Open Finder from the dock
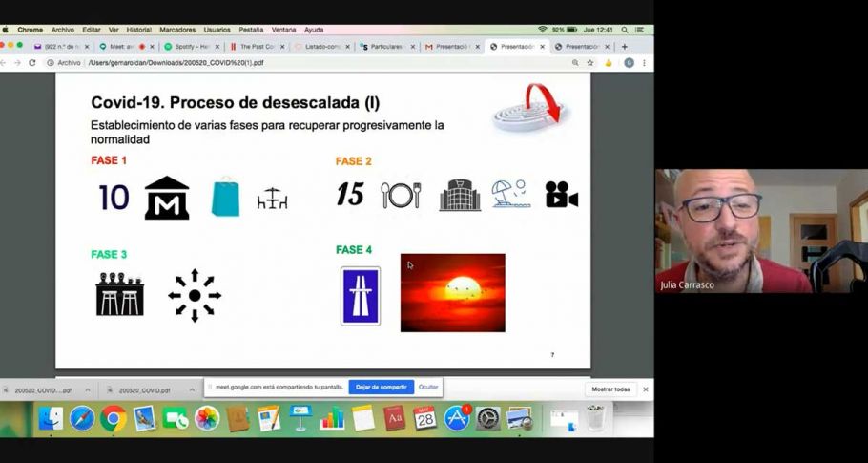The width and height of the screenshot is (868, 463). (x=51, y=418)
